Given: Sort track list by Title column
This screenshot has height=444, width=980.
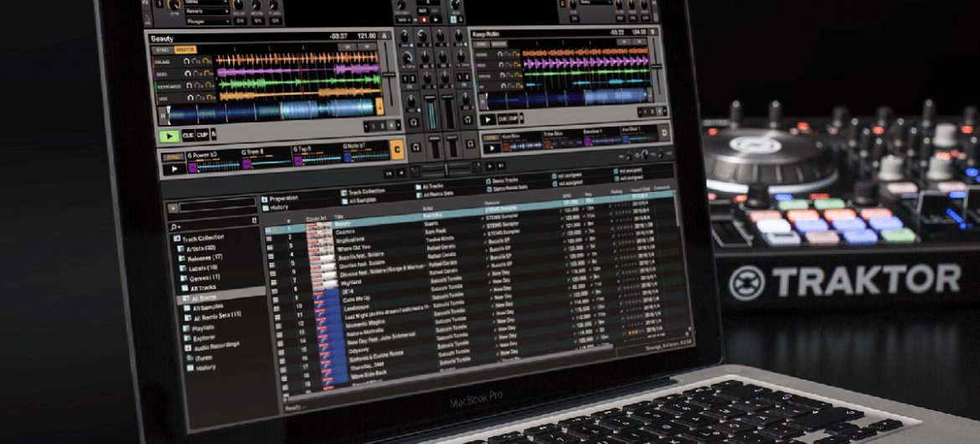Looking at the screenshot, I should pyautogui.click(x=339, y=217).
